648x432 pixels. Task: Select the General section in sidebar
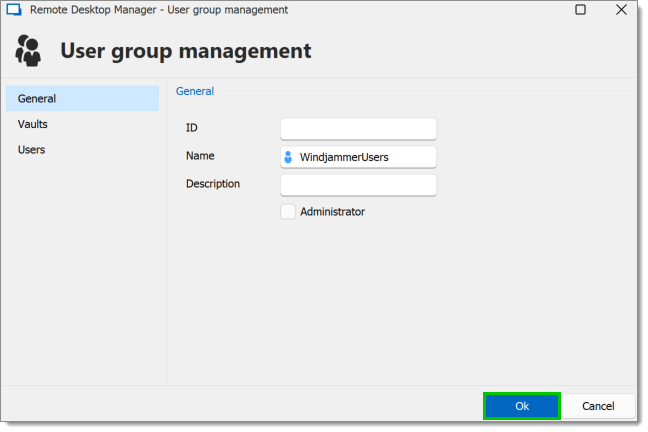pos(82,98)
